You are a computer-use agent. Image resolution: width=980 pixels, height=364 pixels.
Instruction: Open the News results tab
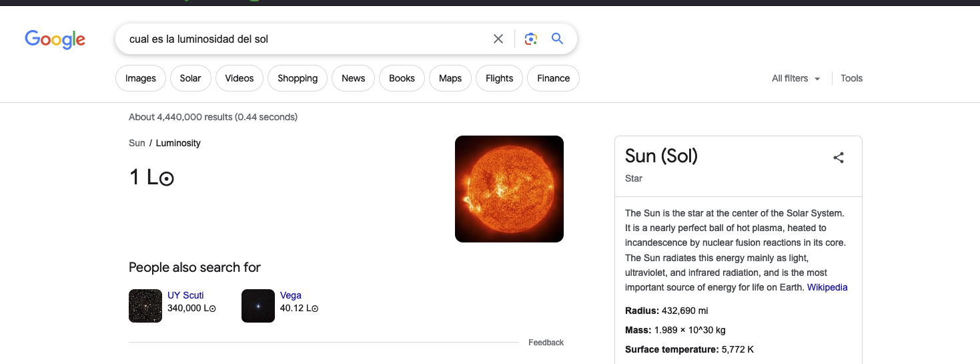[354, 78]
